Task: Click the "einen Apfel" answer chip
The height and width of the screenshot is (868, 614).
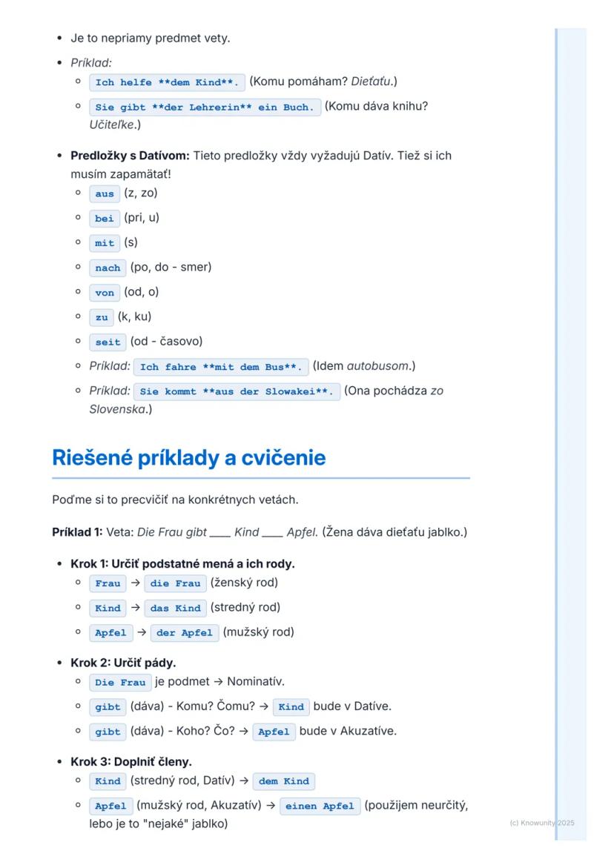Action: 320,806
